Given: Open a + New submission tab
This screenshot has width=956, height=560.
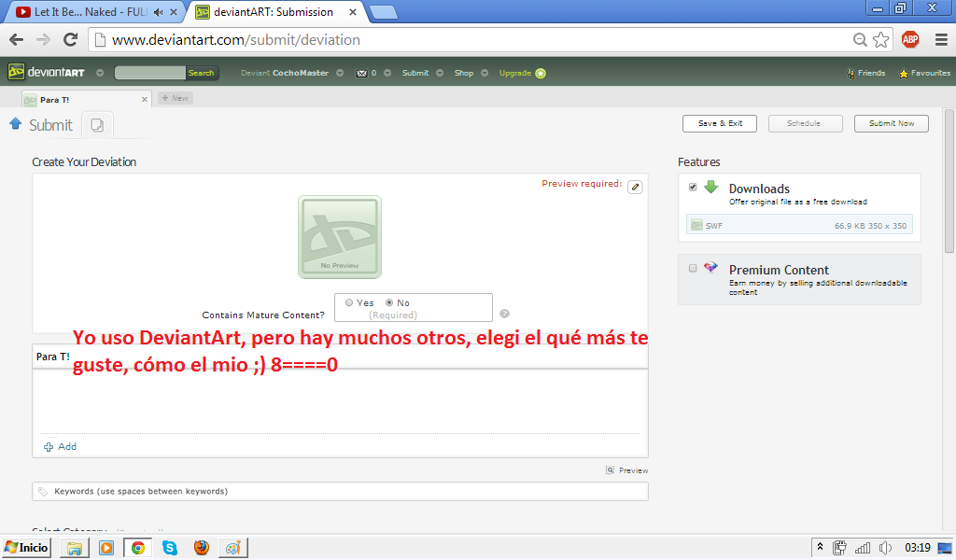Looking at the screenshot, I should (176, 98).
